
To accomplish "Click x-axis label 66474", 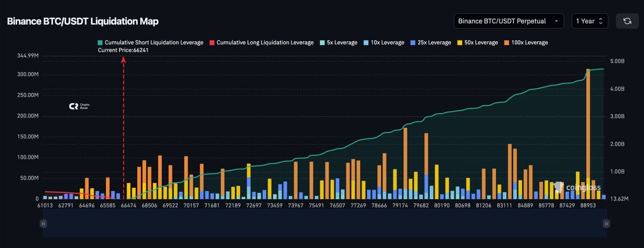I will coord(128,205).
